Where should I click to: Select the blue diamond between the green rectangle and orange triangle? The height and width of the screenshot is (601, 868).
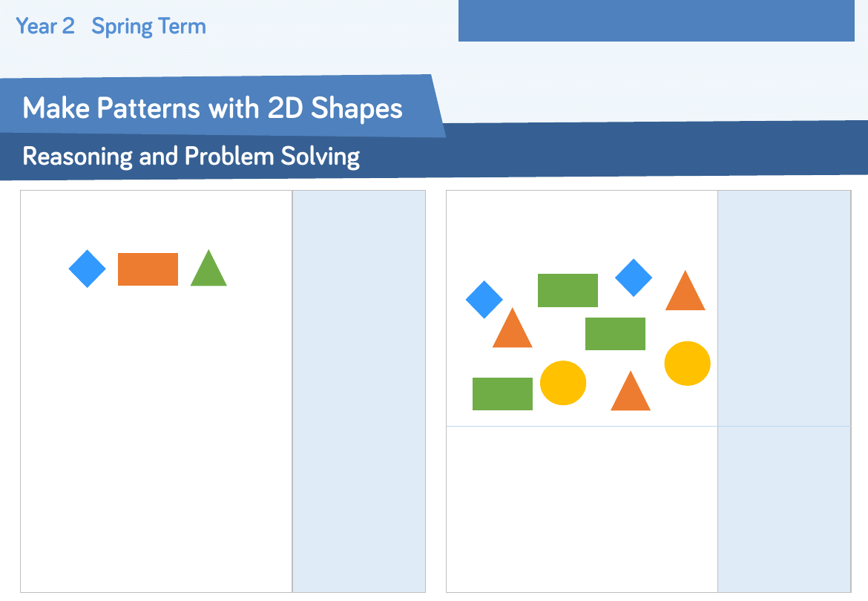pos(634,277)
